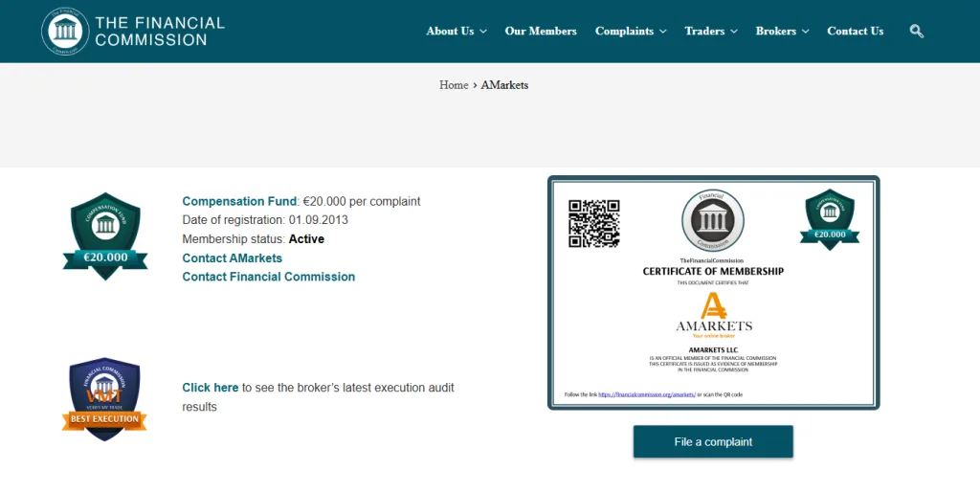Open the Our Members menu item
Image resolution: width=980 pixels, height=493 pixels.
[541, 31]
